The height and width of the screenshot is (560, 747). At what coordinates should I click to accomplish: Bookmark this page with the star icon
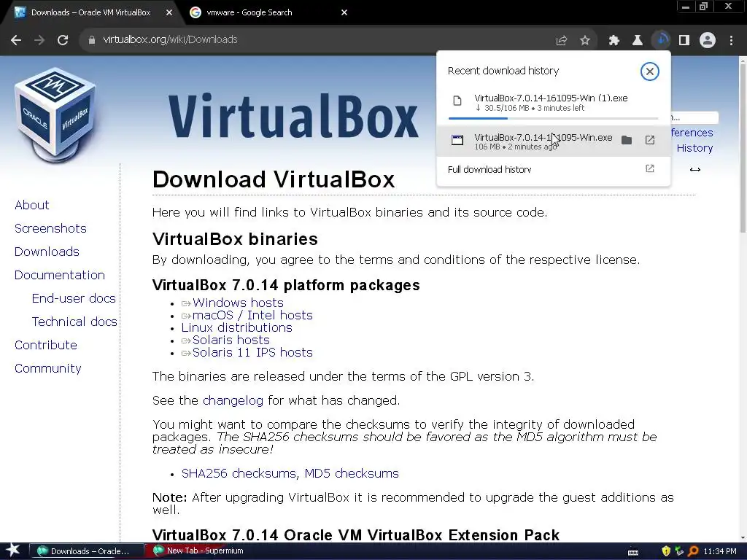click(x=585, y=41)
